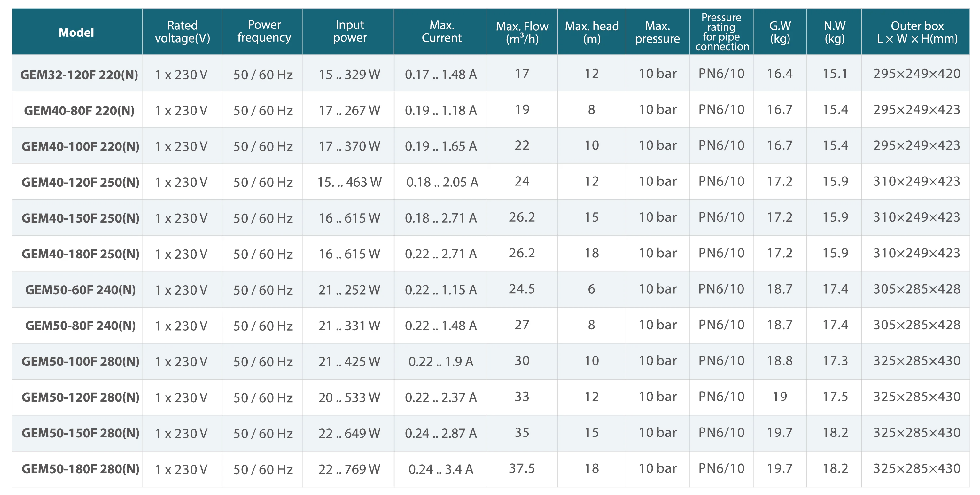Select the GEM32-120F 220(N) model cell
Image resolution: width=980 pixels, height=495 pixels.
[79, 75]
